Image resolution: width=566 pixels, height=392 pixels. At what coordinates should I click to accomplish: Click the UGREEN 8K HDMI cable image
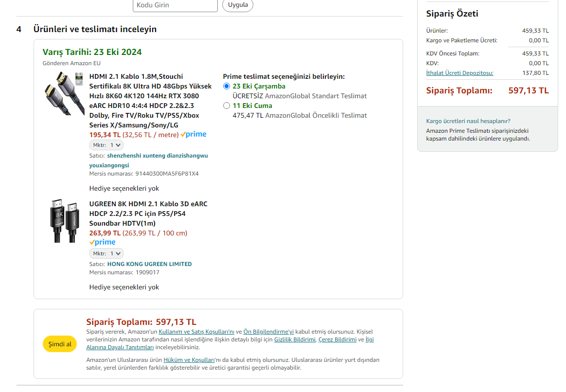64,220
